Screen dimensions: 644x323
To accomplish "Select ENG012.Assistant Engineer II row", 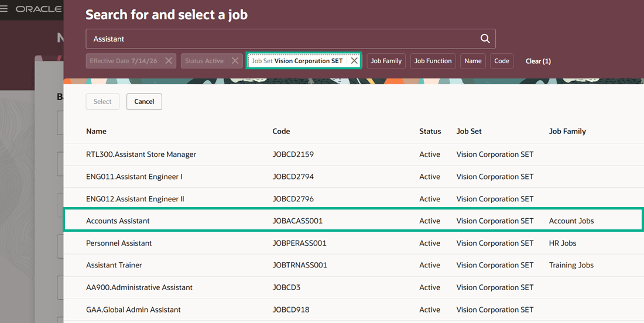I will (x=354, y=198).
